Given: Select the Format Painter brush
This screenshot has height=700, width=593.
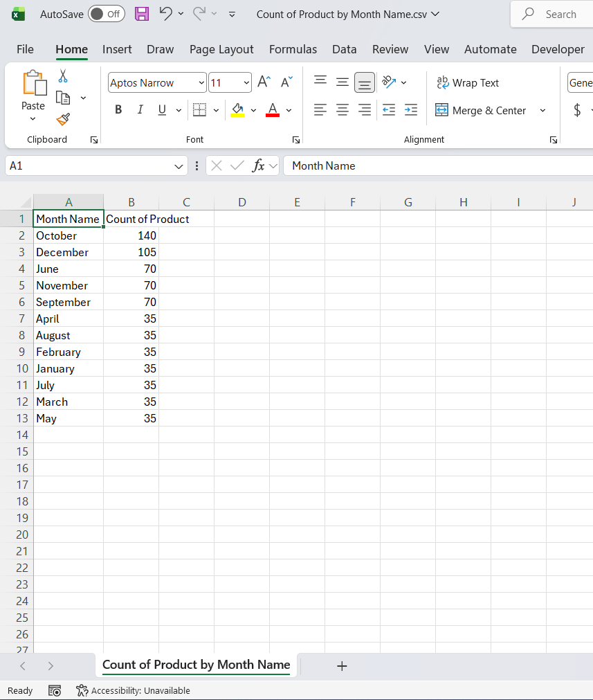Looking at the screenshot, I should pyautogui.click(x=63, y=119).
